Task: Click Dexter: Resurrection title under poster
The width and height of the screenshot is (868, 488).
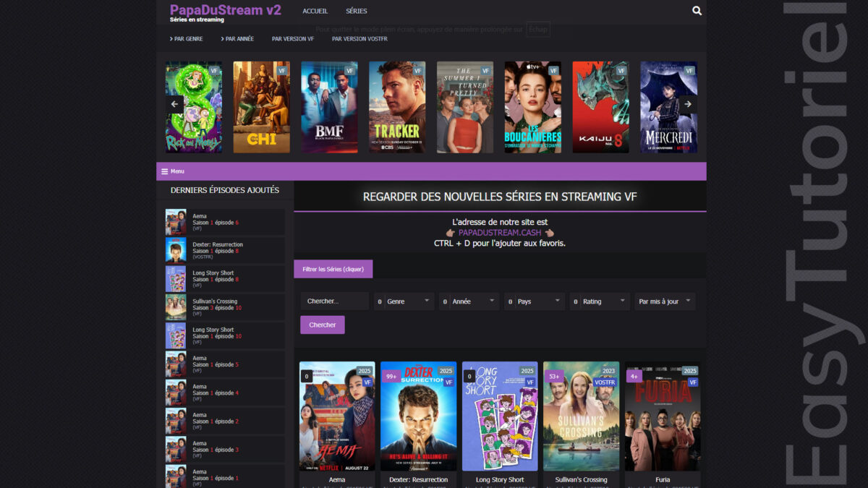Action: point(419,479)
